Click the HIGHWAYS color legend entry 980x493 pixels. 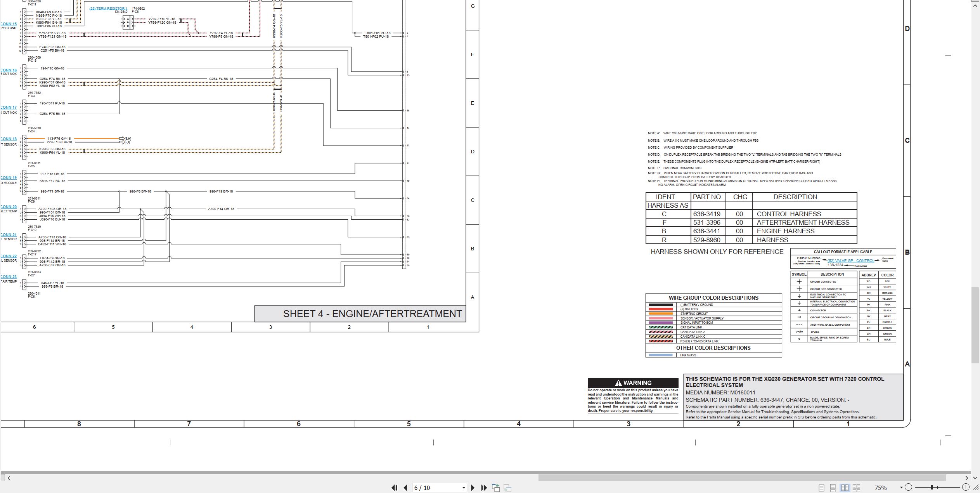tap(713, 355)
